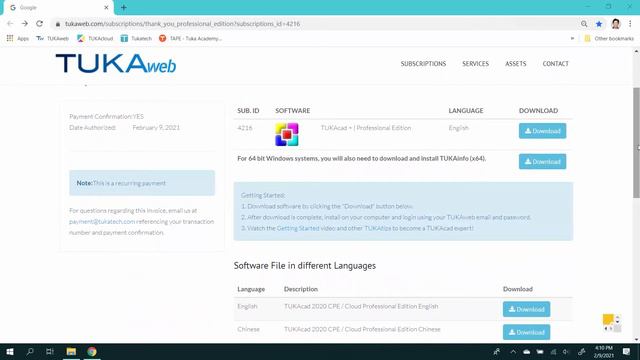Open the TUKAweb bookmark

coord(52,38)
